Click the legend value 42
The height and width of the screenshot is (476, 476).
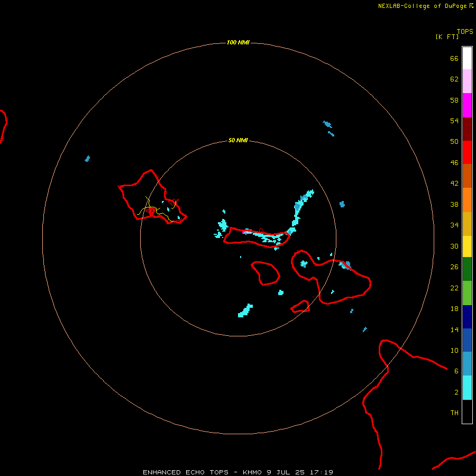click(x=454, y=184)
